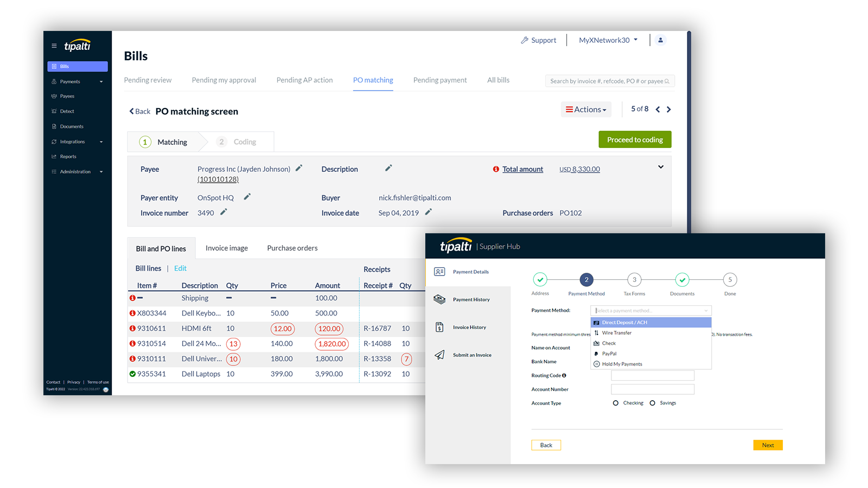This screenshot has width=868, height=488.
Task: Focus the bill search field
Action: pos(610,81)
